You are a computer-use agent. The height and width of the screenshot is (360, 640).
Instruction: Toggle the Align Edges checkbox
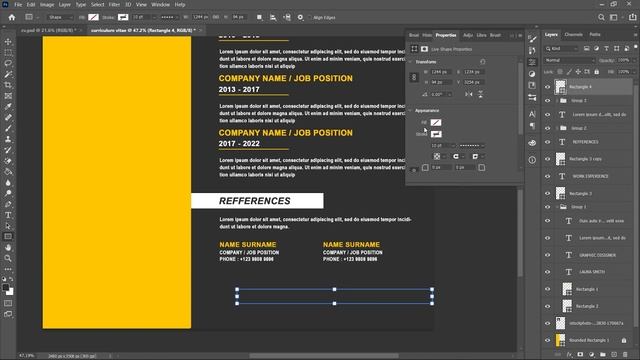pos(311,18)
